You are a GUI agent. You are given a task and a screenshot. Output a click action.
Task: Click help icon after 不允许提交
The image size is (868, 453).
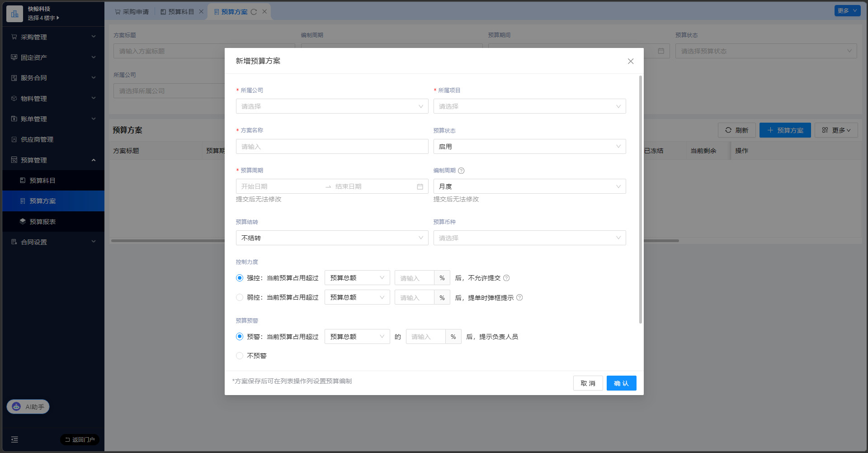point(506,278)
